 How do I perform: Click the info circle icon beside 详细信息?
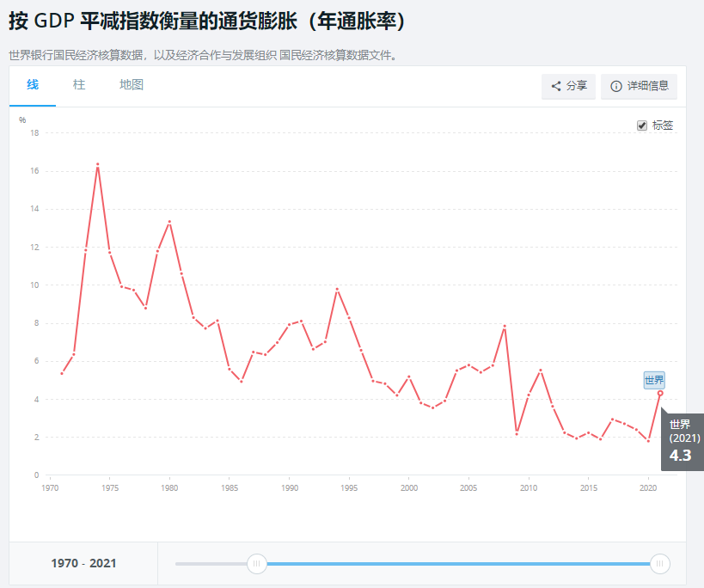click(x=615, y=86)
